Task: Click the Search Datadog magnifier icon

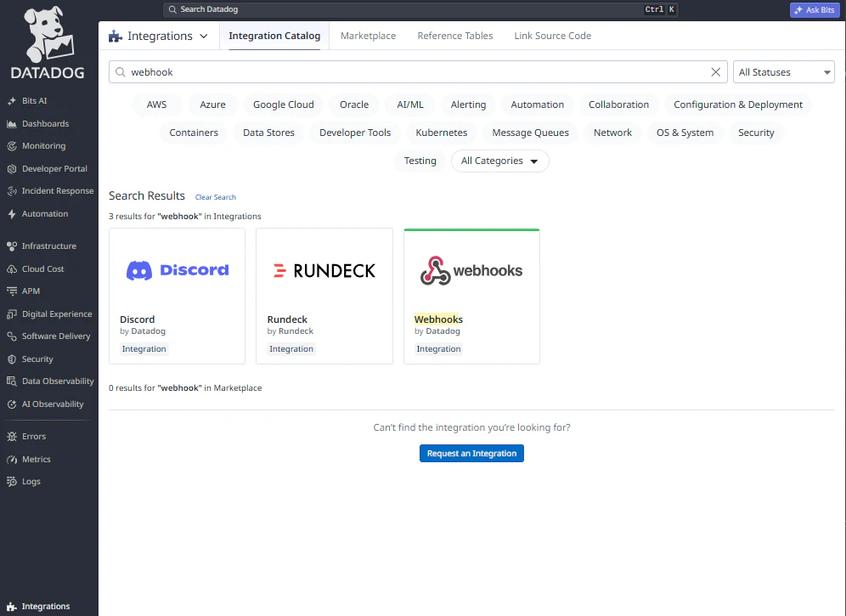Action: coord(172,9)
